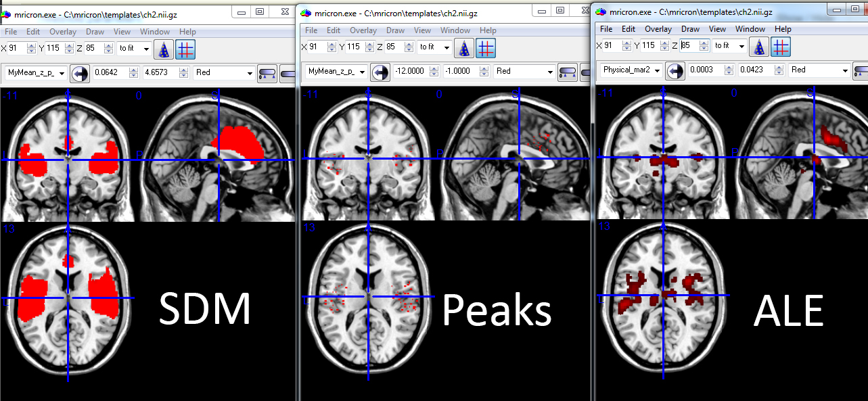The height and width of the screenshot is (401, 868).
Task: Click the color bar icon right of Red in the Peaks window
Action: (x=568, y=72)
